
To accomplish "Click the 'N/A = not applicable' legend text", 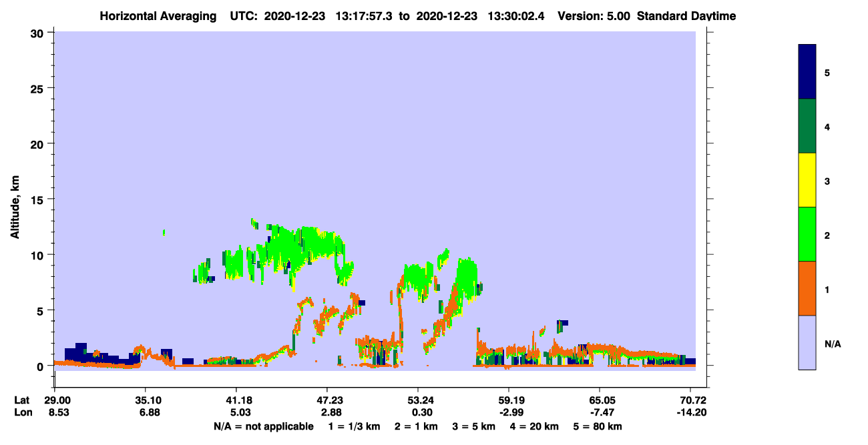I will pos(263,426).
